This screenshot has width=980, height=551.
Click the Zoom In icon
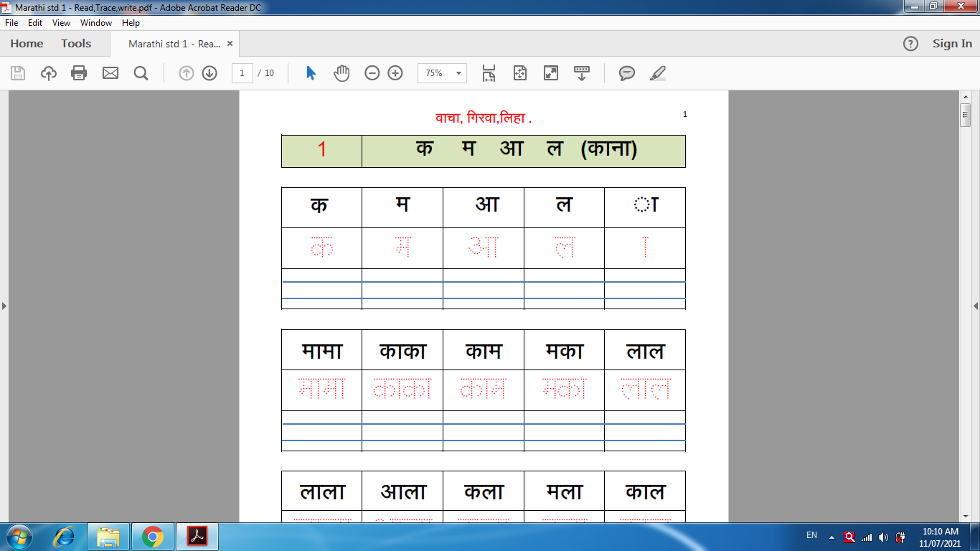(x=394, y=72)
